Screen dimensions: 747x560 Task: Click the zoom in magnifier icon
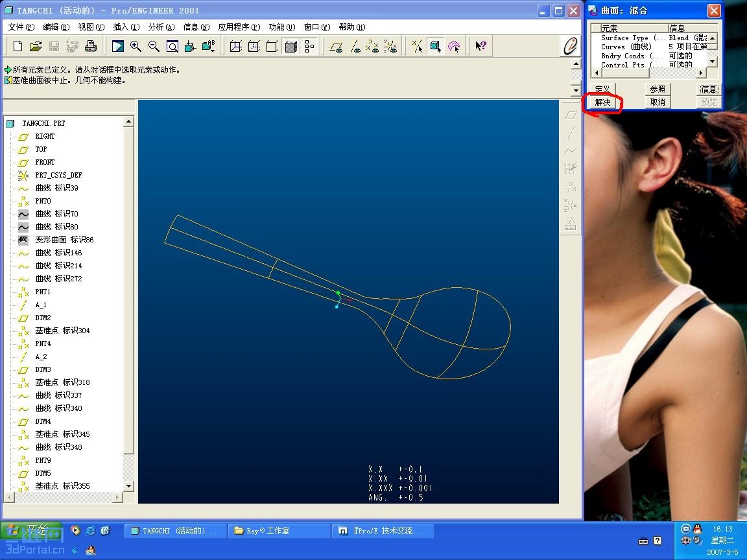pos(136,46)
